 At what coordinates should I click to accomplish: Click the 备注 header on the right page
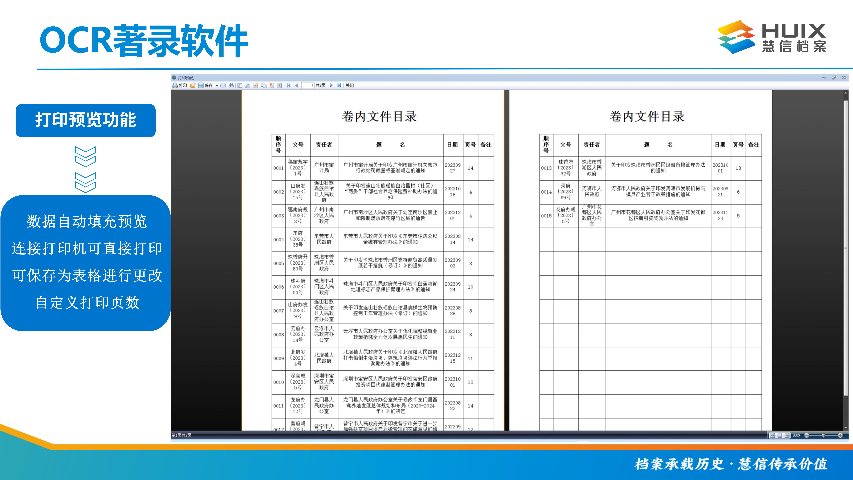pos(753,145)
